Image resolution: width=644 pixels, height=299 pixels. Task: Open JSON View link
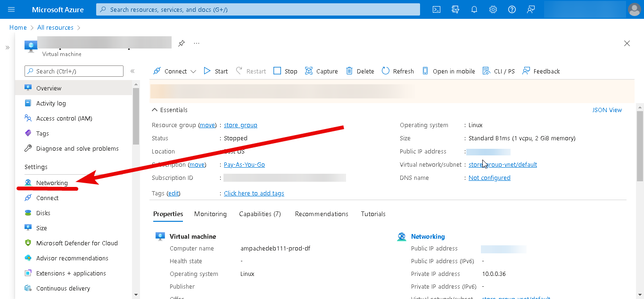(x=607, y=110)
